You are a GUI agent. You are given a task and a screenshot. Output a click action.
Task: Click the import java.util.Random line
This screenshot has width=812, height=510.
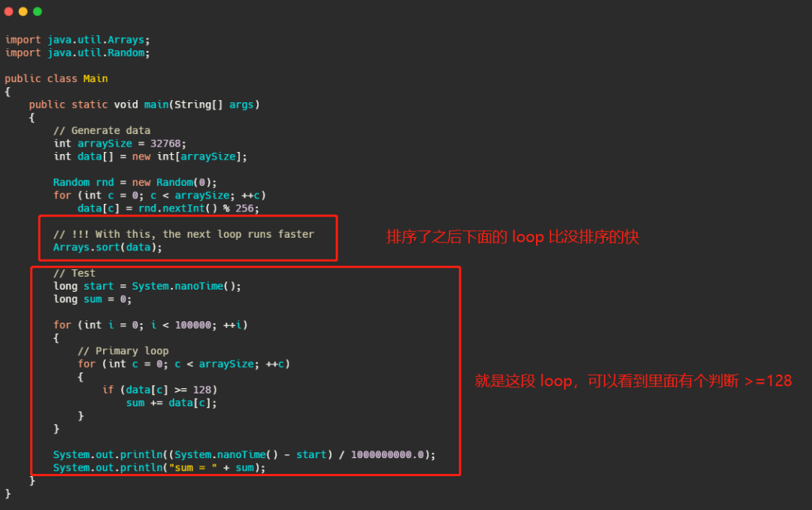pos(77,53)
